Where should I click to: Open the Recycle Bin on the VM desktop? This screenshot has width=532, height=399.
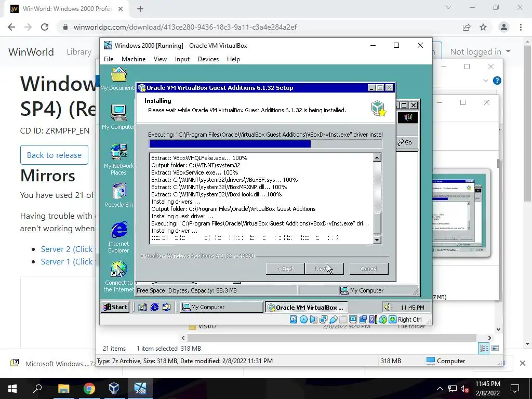[118, 195]
